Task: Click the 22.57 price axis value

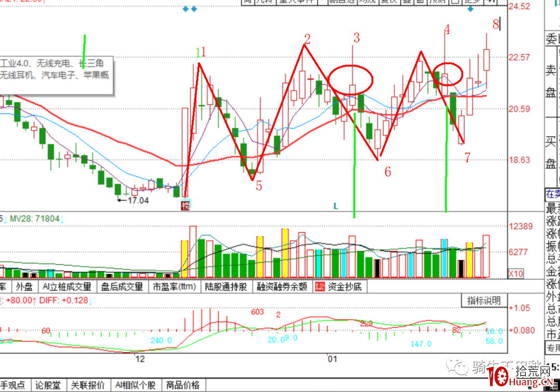Action: 519,57
